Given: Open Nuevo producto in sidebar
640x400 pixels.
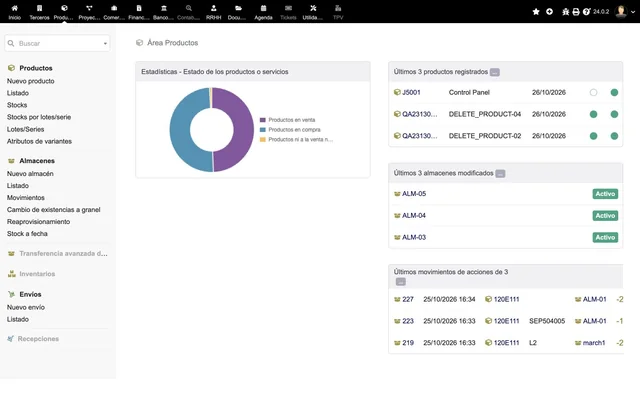Looking at the screenshot, I should click(x=31, y=81).
